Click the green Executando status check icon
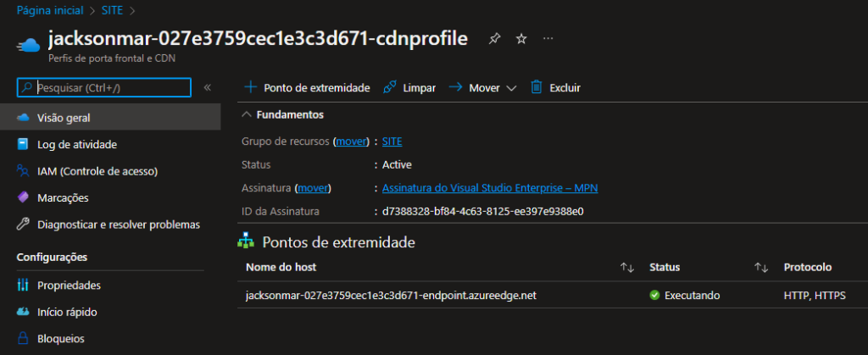 pos(654,296)
